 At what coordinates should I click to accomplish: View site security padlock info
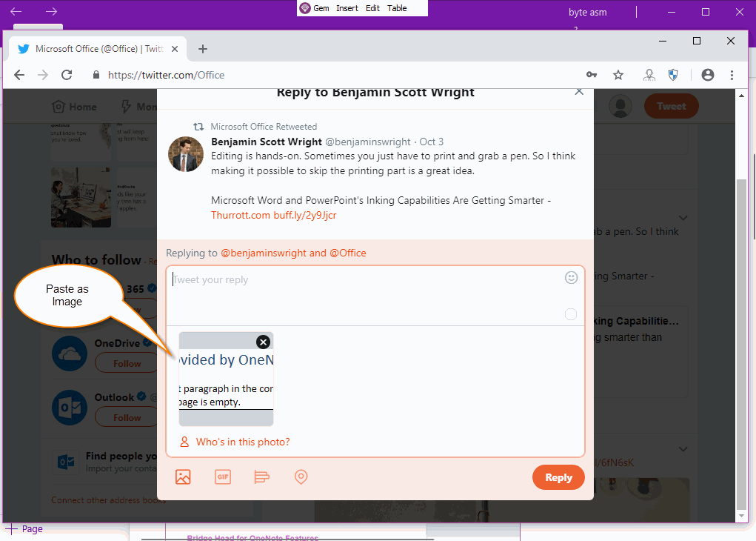pos(96,75)
